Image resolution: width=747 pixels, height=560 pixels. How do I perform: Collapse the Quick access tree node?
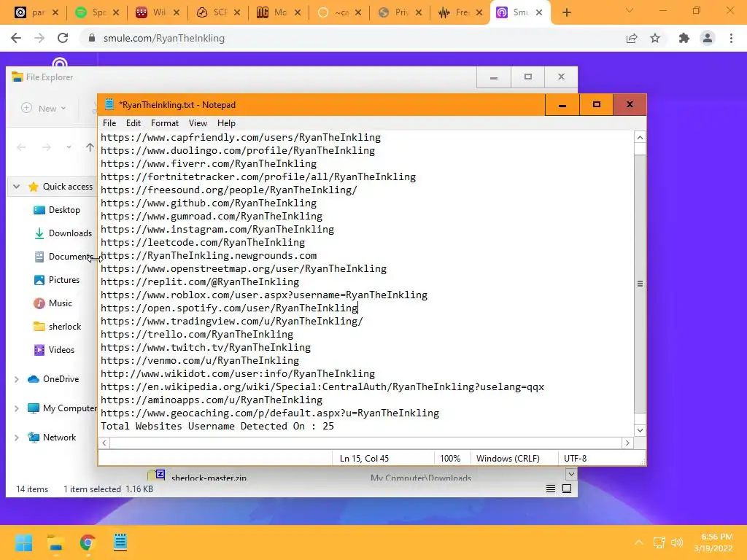pos(17,187)
